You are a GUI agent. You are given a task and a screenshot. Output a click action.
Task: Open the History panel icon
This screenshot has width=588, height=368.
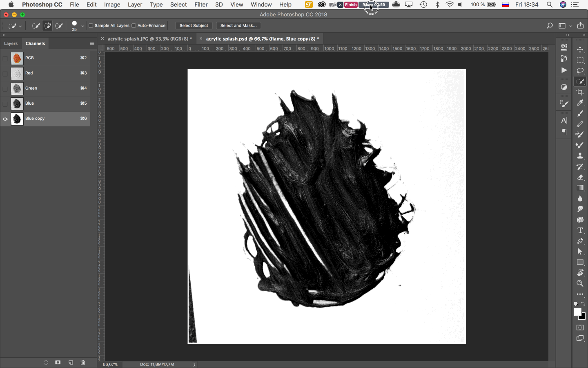tap(564, 58)
